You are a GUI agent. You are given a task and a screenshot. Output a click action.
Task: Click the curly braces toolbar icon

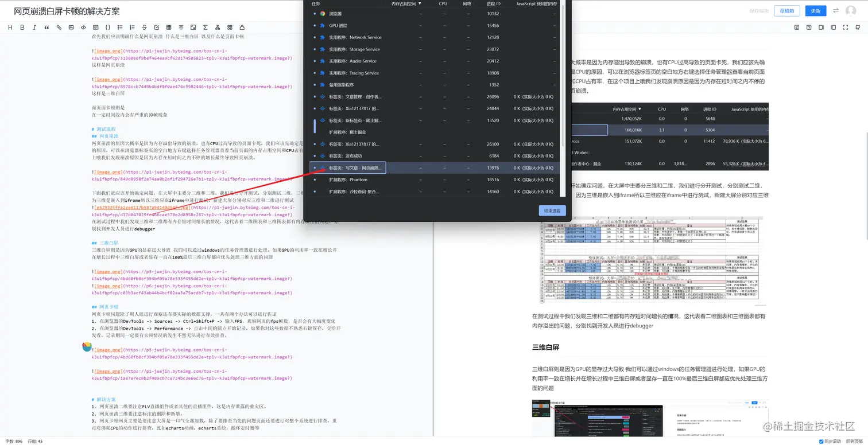pos(108,27)
